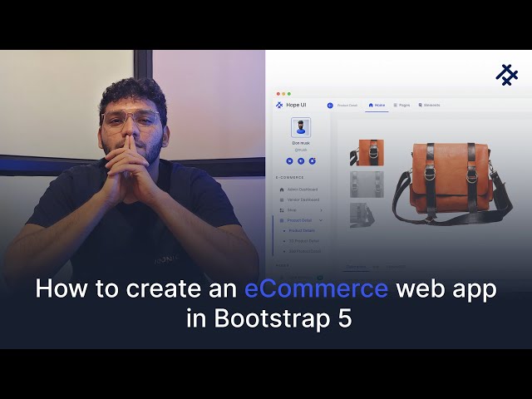Click the Admin Dashboard home icon
532x399 pixels.
coord(282,190)
